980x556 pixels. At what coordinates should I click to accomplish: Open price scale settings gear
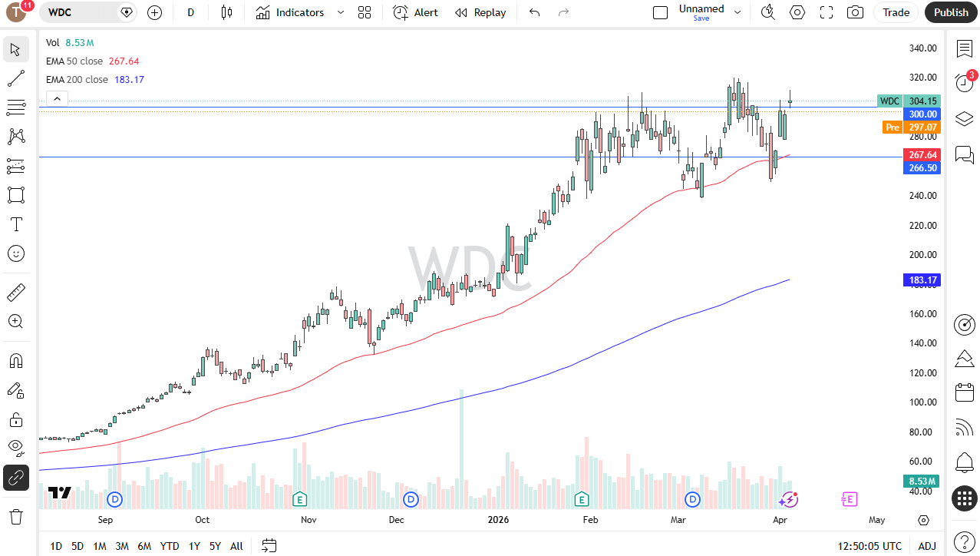923,520
